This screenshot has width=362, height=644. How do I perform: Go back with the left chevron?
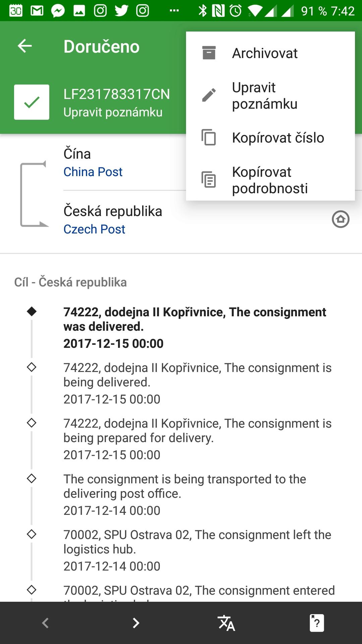tap(45, 623)
